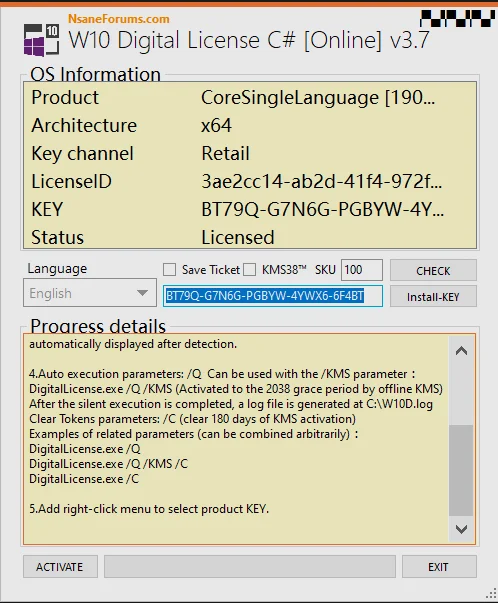Select the KEY value BT79Q-G7N6G in OS Information
498x603 pixels.
point(322,210)
